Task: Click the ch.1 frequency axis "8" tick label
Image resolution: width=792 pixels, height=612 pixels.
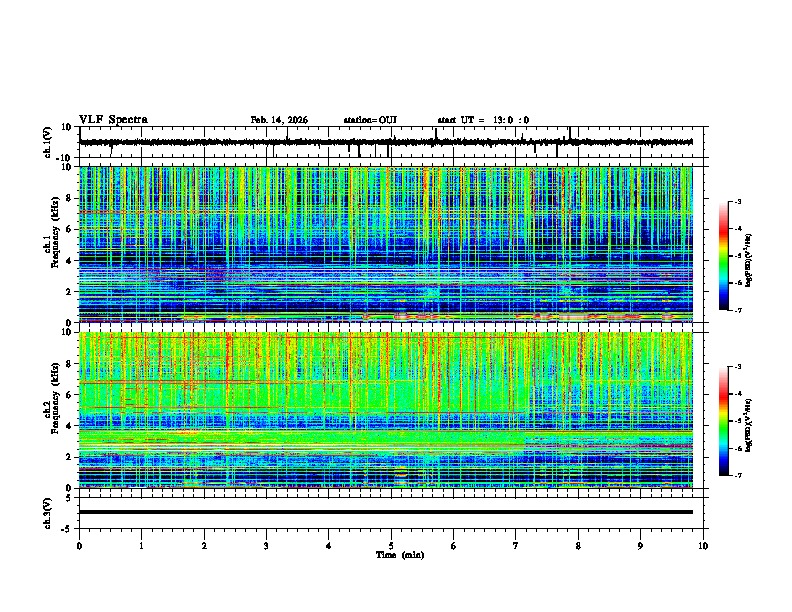Action: (x=70, y=198)
